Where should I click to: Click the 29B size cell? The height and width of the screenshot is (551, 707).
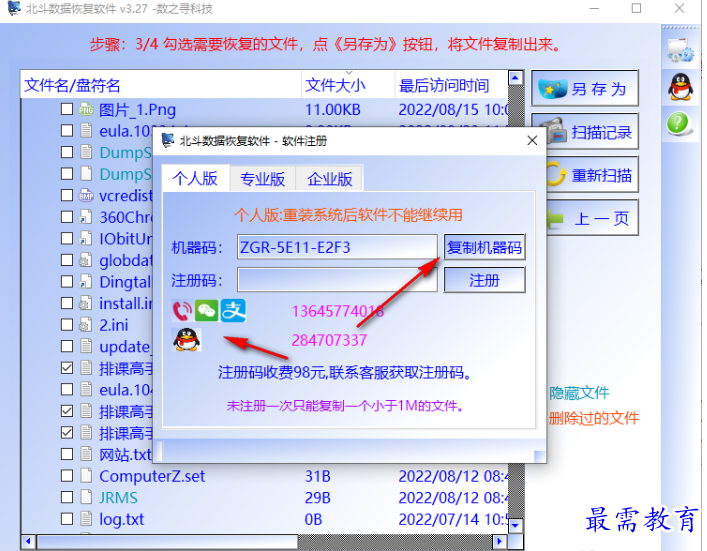pos(318,497)
